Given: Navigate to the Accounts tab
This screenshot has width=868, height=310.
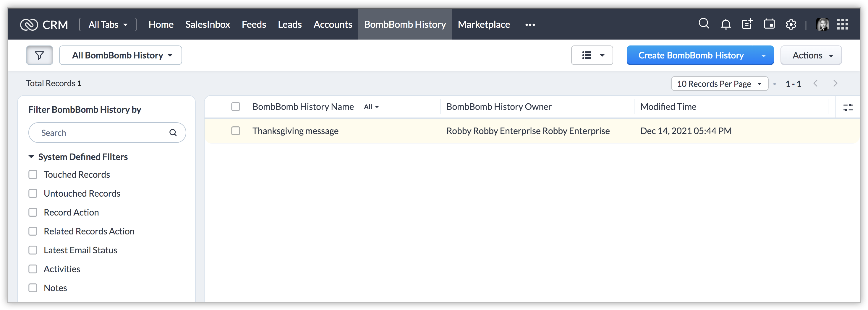Looking at the screenshot, I should (x=333, y=25).
